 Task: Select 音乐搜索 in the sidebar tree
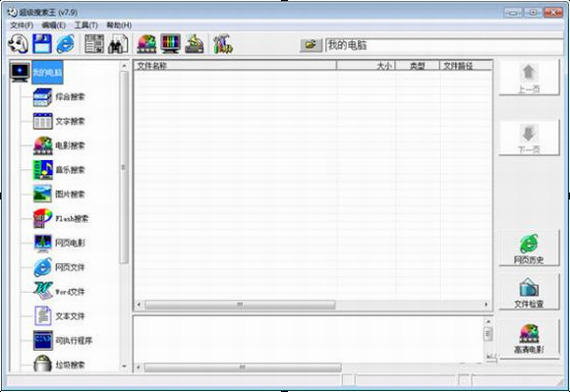[70, 170]
